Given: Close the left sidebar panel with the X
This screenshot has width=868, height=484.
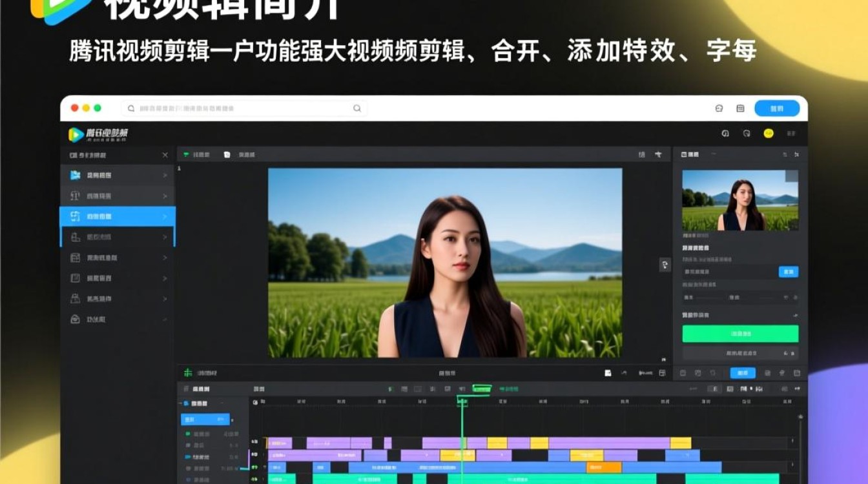Looking at the screenshot, I should (165, 155).
